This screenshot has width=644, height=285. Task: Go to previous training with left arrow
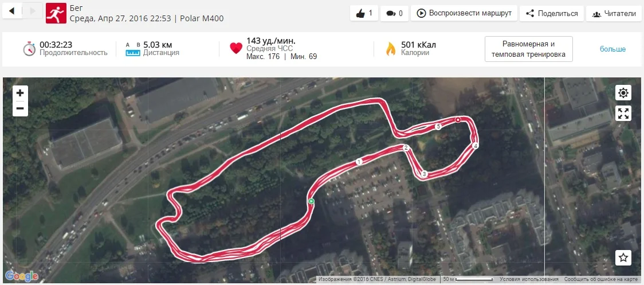click(12, 11)
